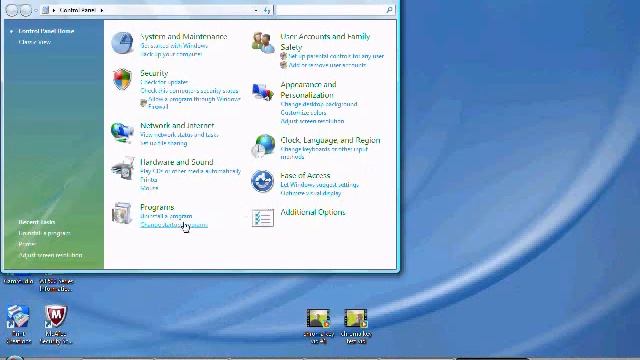Click Set up parental controls for any user
640x360 pixels.
pyautogui.click(x=336, y=56)
